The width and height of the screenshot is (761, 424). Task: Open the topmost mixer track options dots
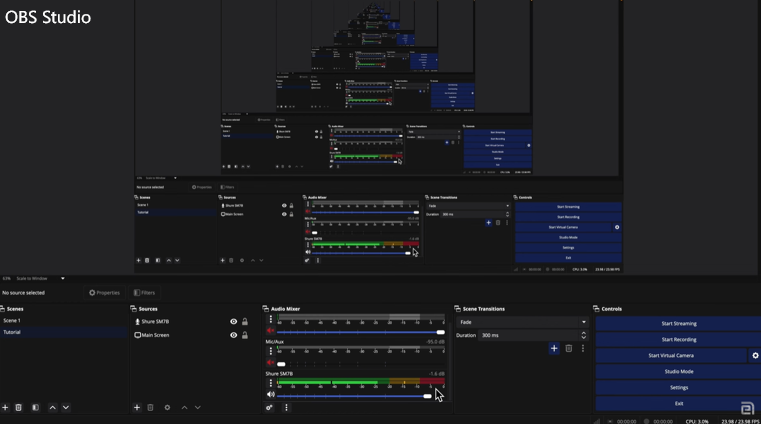[x=271, y=319]
